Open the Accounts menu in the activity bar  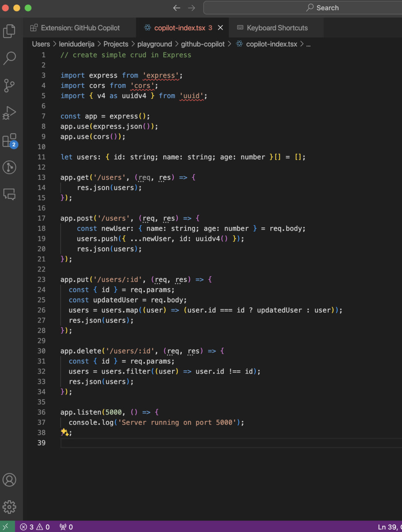[10, 480]
